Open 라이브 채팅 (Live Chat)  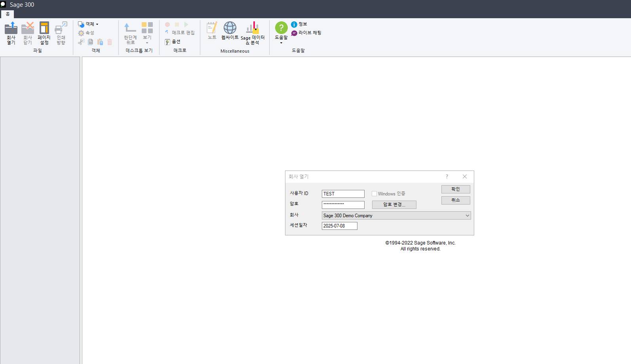click(x=306, y=33)
